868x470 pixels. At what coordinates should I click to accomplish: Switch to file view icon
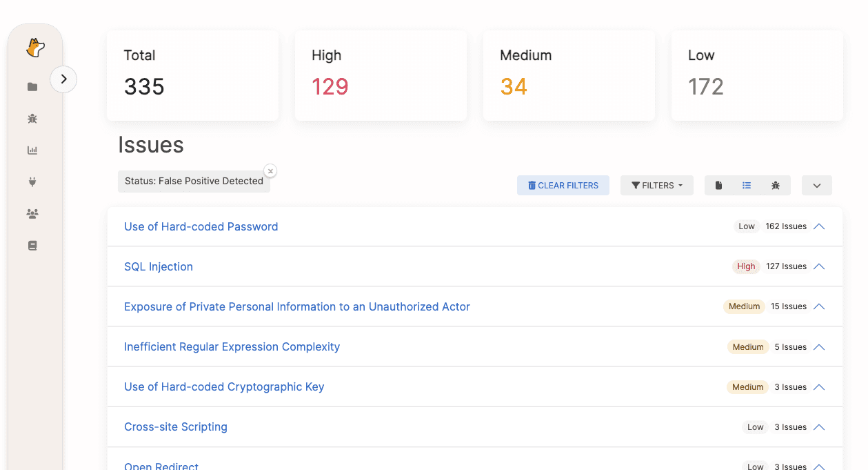pyautogui.click(x=718, y=186)
